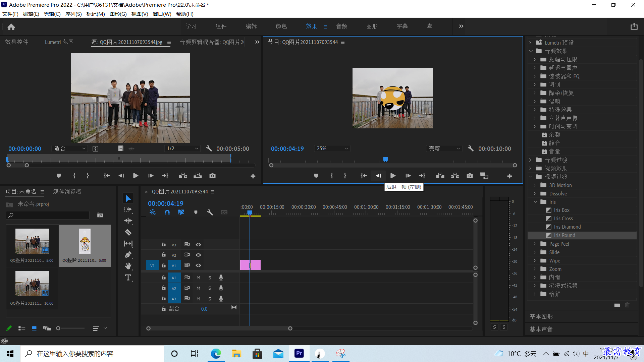Screen dimensions: 644x362
Task: Click the Project panel thumbnail size slider
Action: click(x=70, y=328)
